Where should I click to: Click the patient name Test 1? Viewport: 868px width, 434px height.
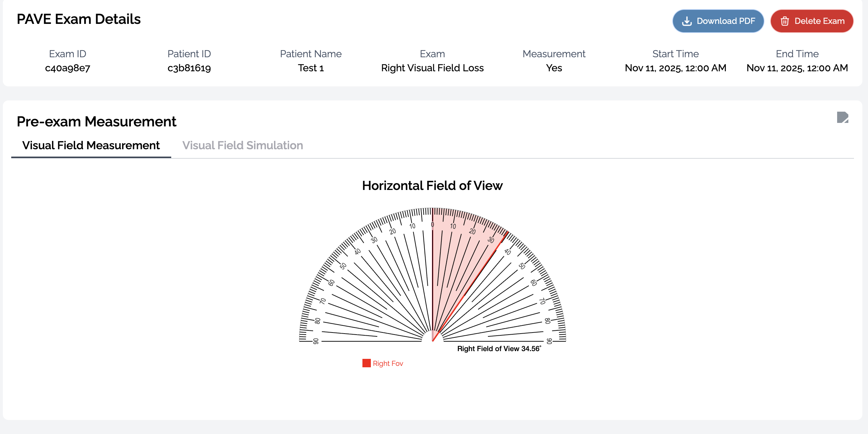pos(311,68)
